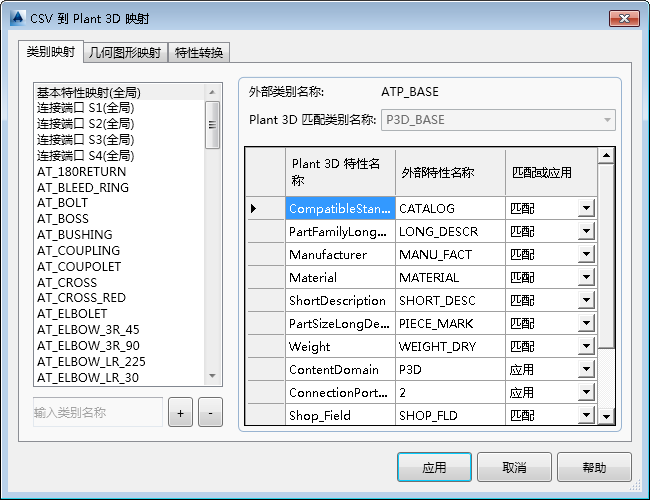Open 匹配 dropdown for the Shop_Field row
650x500 pixels.
click(586, 415)
